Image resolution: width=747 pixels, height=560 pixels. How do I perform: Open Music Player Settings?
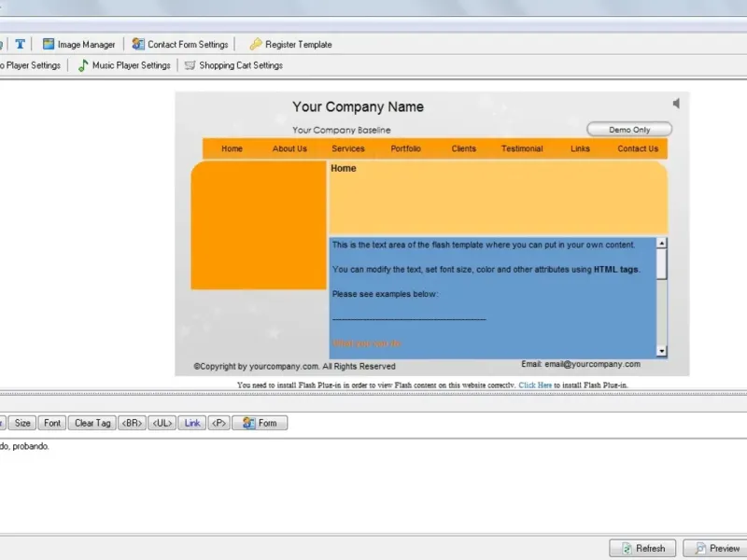click(124, 65)
